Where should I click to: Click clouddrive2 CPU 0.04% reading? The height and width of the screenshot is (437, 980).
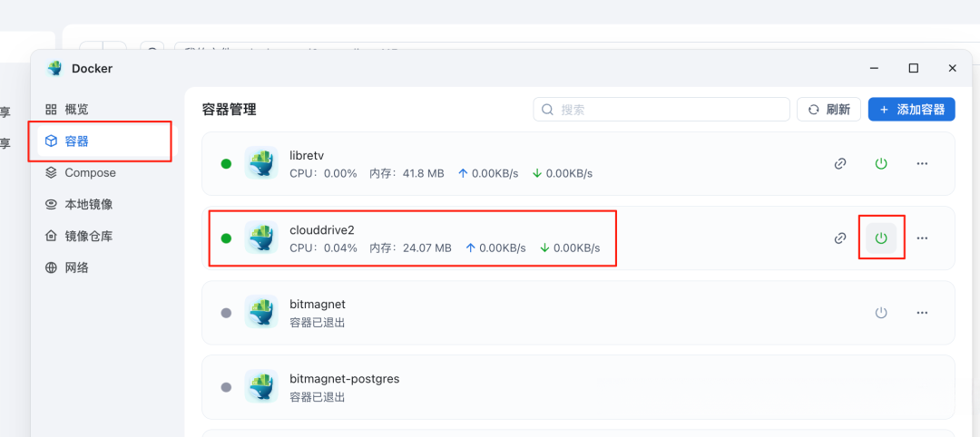point(323,248)
